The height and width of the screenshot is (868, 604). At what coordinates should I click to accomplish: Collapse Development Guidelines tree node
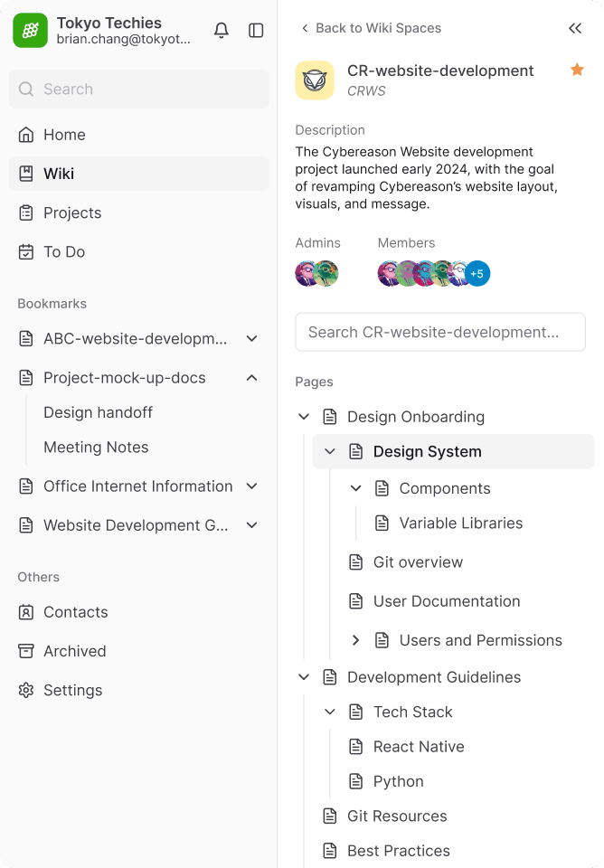[x=304, y=677]
